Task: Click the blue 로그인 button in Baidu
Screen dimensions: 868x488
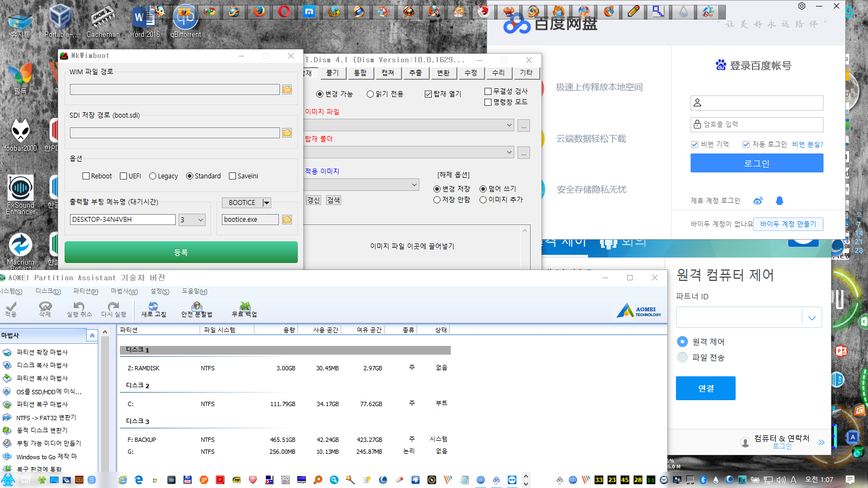Action: coord(757,163)
